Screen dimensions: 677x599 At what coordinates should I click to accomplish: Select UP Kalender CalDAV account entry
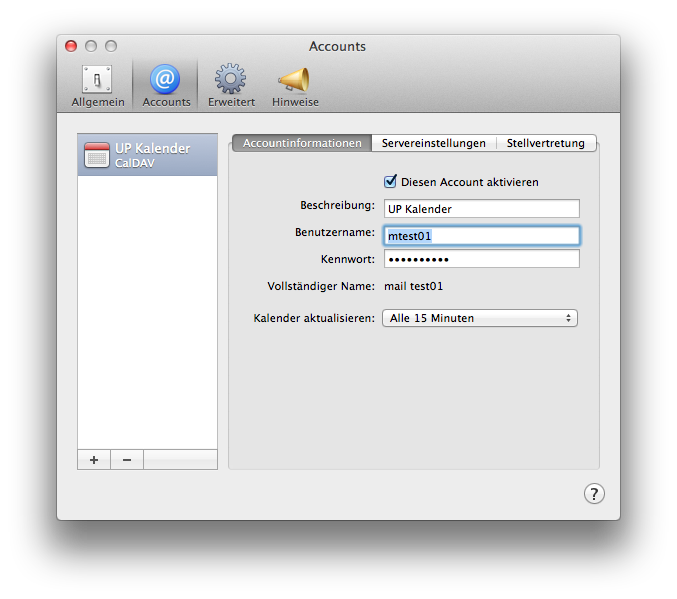point(148,155)
